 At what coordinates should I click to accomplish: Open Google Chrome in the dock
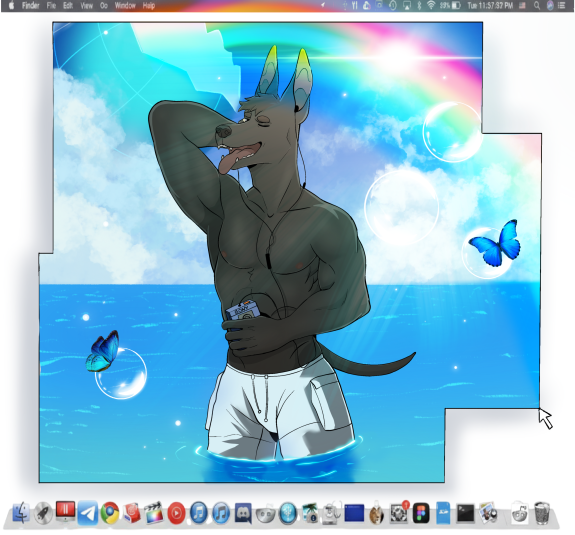[110, 512]
